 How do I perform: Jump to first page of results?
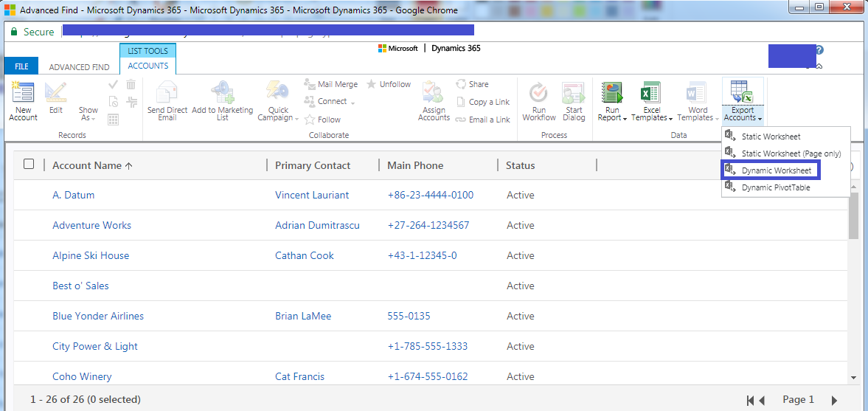click(x=751, y=400)
